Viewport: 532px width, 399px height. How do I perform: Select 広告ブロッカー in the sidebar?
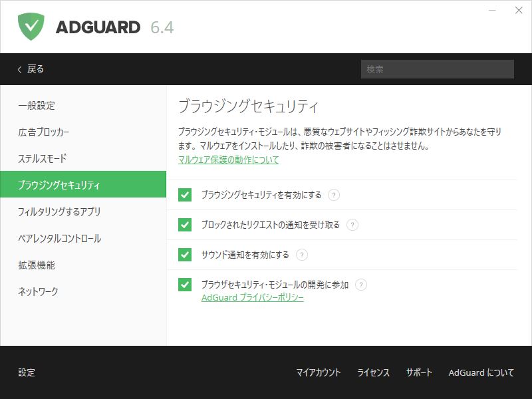[x=83, y=132]
